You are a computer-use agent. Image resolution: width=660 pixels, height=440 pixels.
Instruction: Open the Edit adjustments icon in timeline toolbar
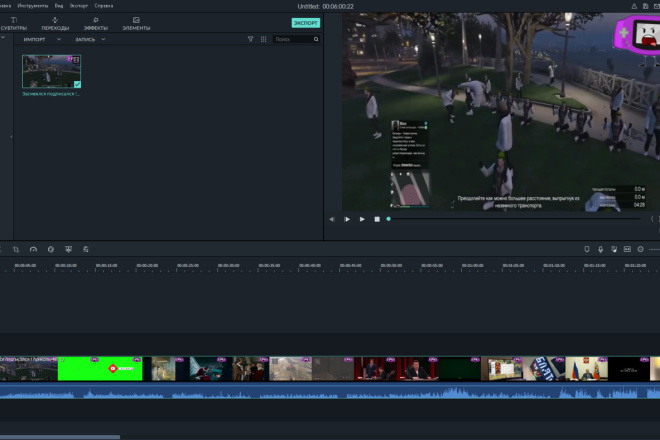(86, 249)
